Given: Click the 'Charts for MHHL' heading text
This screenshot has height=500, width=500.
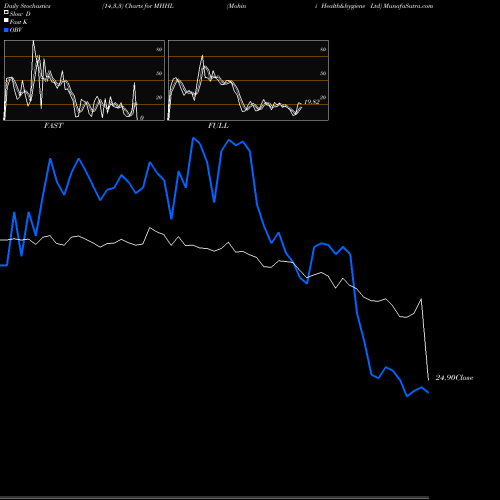Looking at the screenshot, I should point(149,6).
